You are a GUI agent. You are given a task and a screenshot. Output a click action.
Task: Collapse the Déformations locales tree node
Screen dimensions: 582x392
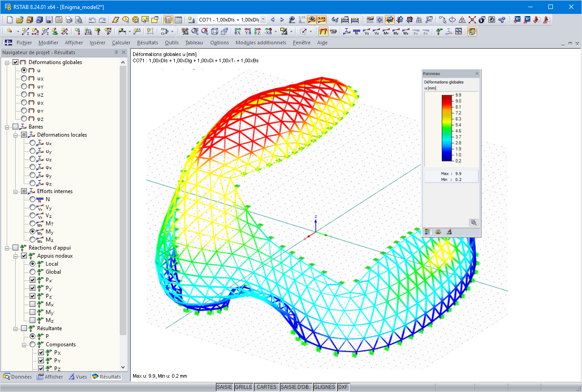point(16,135)
